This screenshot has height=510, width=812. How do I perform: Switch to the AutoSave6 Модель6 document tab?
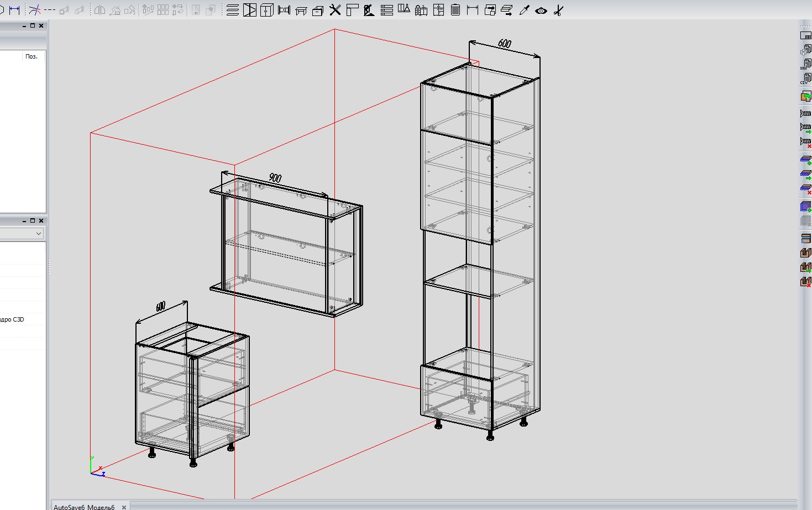[x=84, y=507]
